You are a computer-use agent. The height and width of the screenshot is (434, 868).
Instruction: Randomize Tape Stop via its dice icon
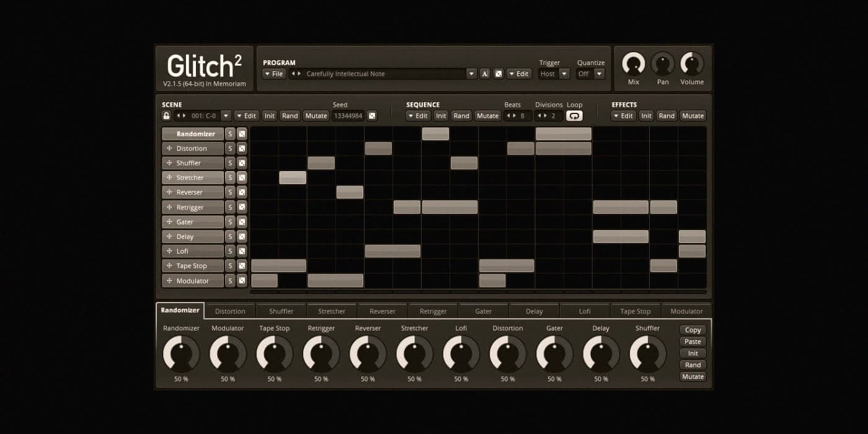pos(242,266)
